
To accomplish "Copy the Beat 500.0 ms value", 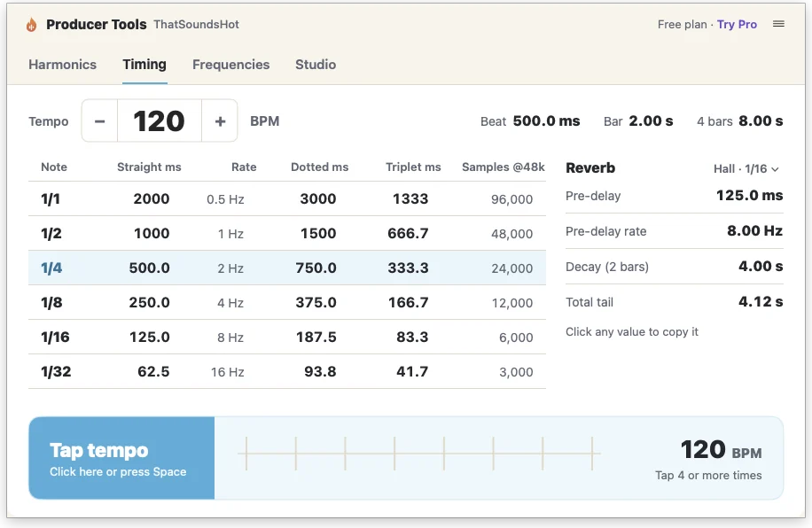I will tap(546, 121).
